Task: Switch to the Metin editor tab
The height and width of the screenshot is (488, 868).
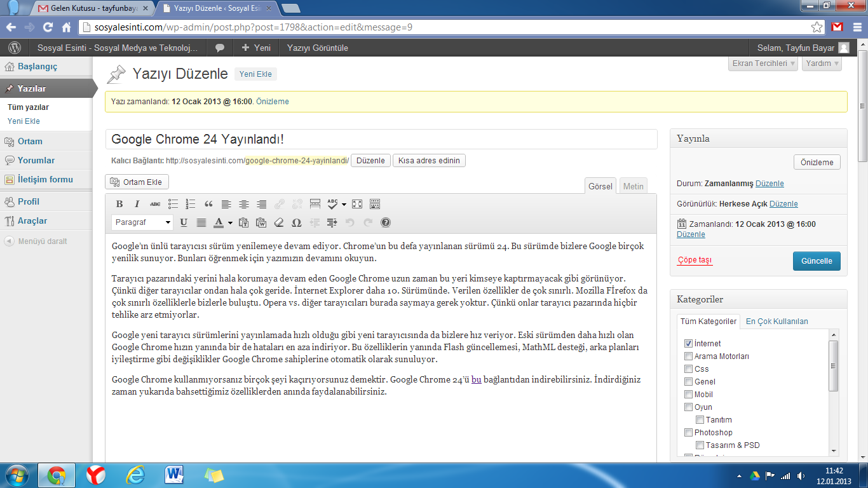Action: pos(633,186)
